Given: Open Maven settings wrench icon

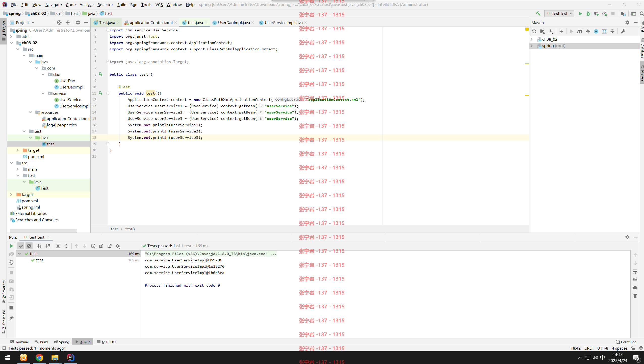Looking at the screenshot, I should click(623, 31).
